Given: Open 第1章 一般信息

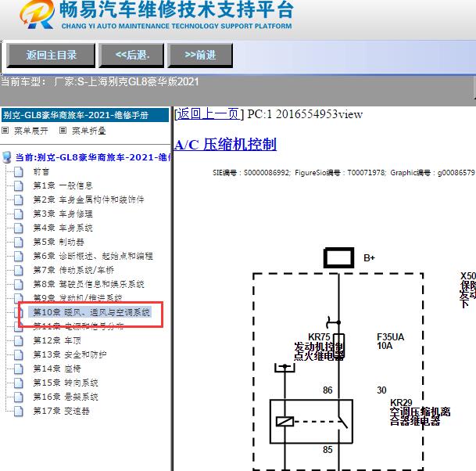Looking at the screenshot, I should [63, 185].
